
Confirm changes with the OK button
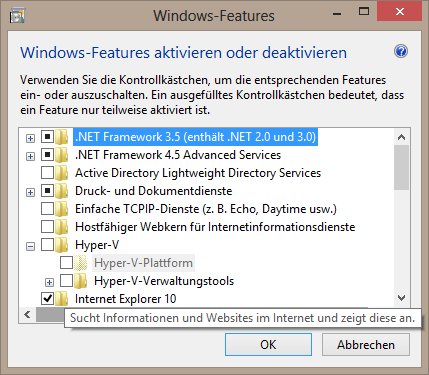(x=268, y=344)
